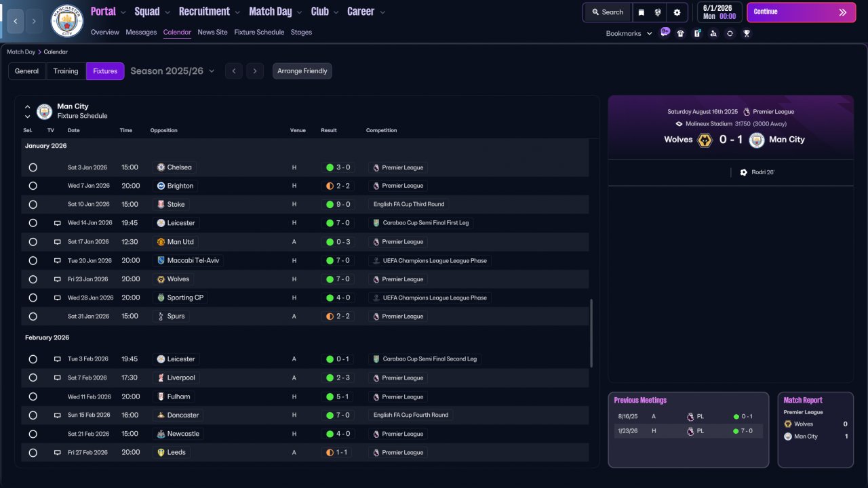Switch to the General tab

pos(27,71)
